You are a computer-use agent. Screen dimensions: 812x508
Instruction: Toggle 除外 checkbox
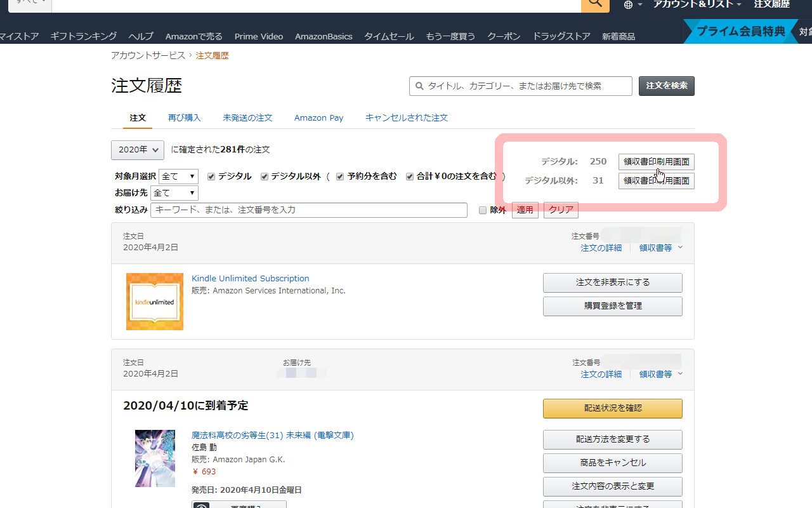(x=483, y=210)
